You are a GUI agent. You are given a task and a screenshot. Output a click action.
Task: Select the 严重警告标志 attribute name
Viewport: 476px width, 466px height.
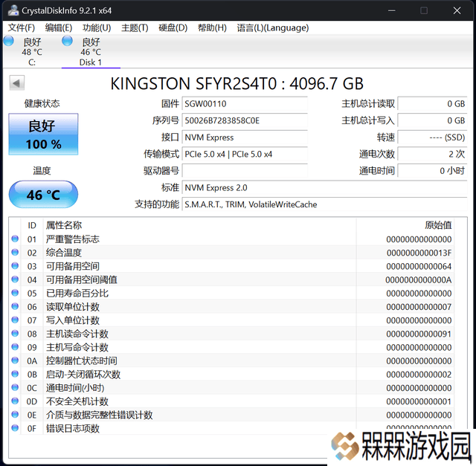pyautogui.click(x=73, y=239)
